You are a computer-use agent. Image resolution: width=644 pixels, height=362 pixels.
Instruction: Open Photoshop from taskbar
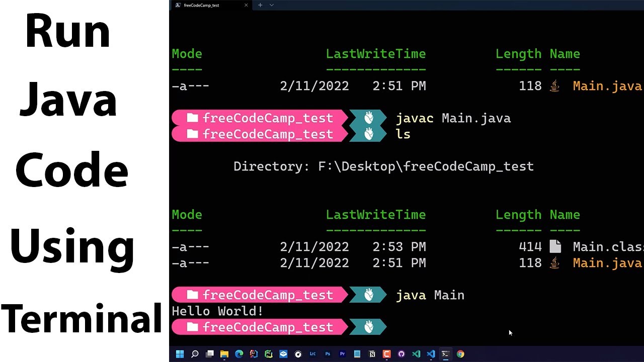tap(328, 354)
